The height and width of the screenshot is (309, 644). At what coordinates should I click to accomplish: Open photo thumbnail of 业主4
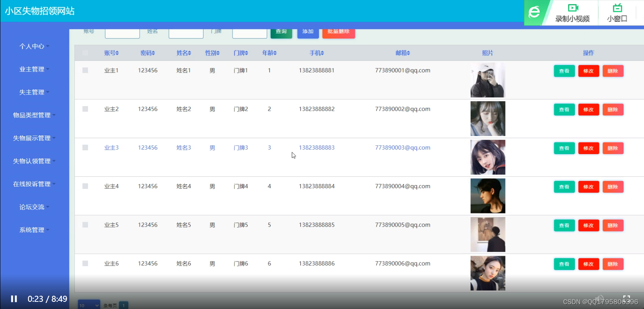tap(488, 196)
